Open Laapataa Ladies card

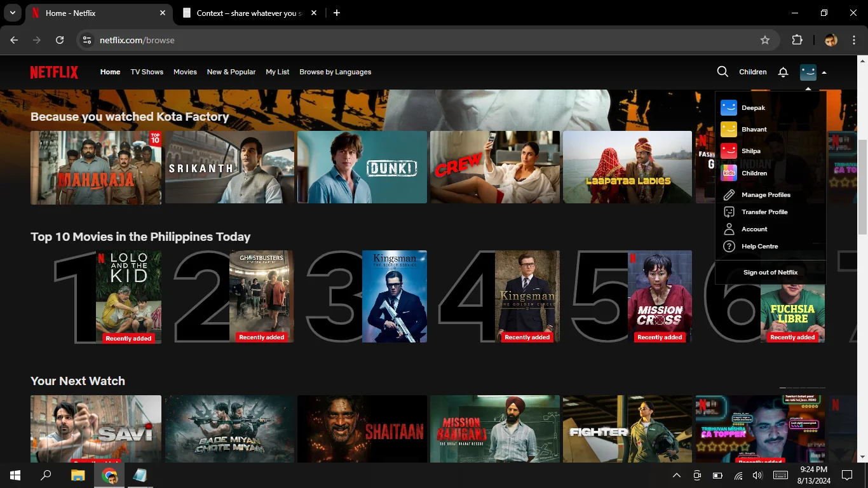[628, 167]
